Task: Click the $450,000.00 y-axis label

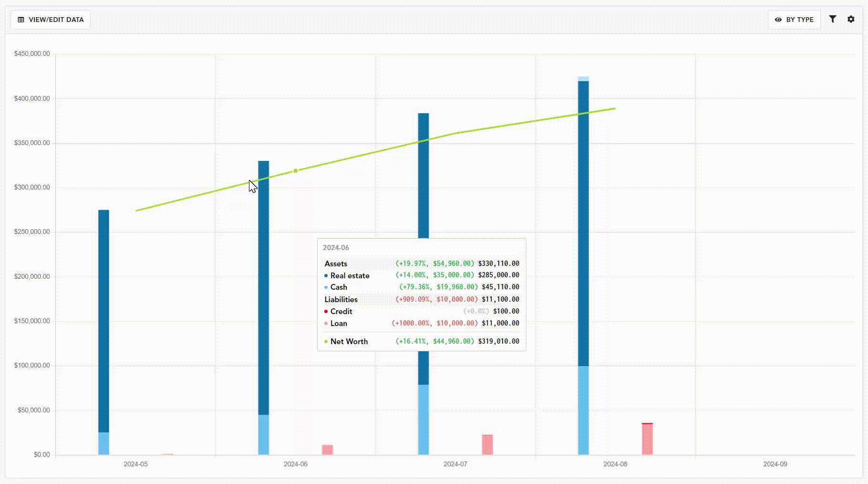Action: point(32,54)
